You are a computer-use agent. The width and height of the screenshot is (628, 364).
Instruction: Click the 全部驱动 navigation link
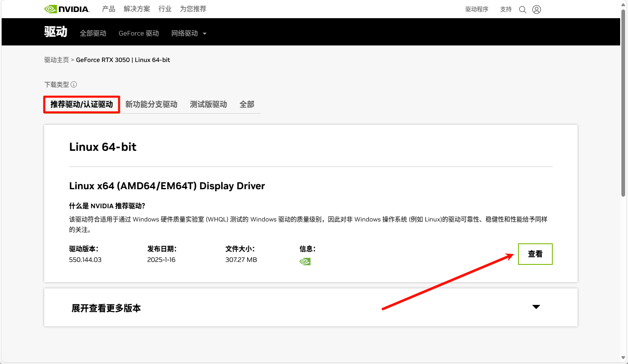pyautogui.click(x=93, y=33)
